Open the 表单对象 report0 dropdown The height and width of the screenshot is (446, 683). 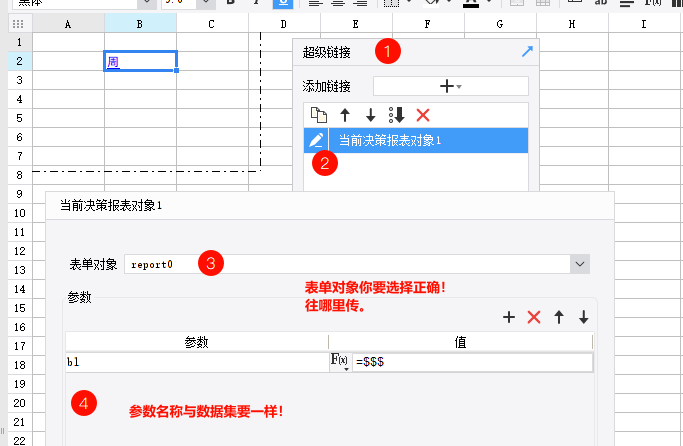pos(580,264)
